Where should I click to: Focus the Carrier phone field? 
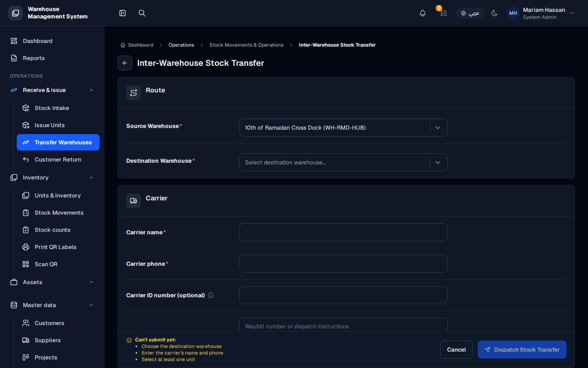coord(343,264)
